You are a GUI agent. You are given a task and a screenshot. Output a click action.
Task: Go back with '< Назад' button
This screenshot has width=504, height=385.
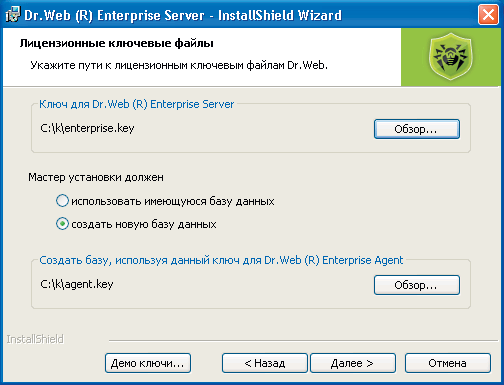tap(265, 363)
